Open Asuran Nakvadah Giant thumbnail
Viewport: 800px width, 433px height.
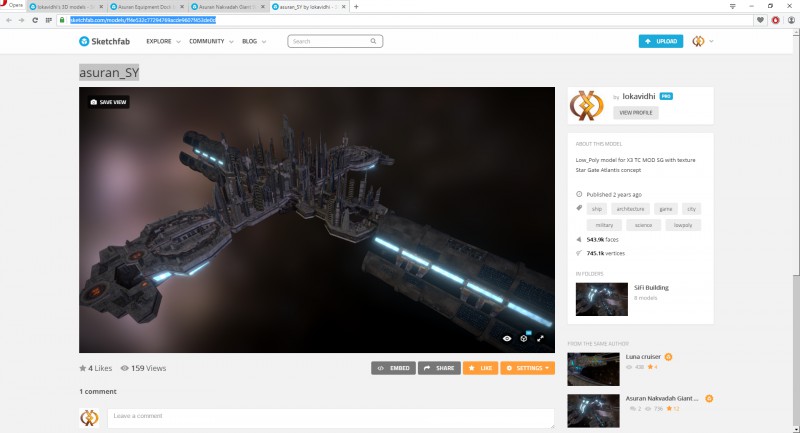(x=593, y=411)
